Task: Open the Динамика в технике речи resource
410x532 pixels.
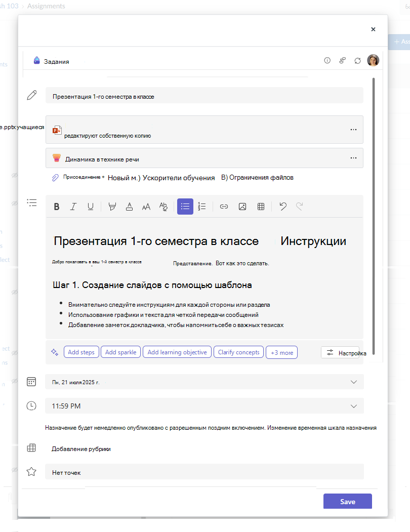Action: [204, 158]
